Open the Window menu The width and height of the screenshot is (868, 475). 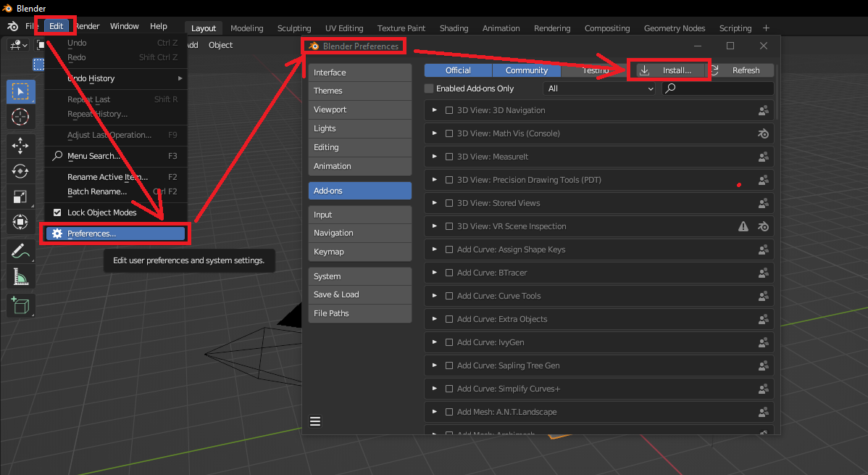(x=124, y=26)
